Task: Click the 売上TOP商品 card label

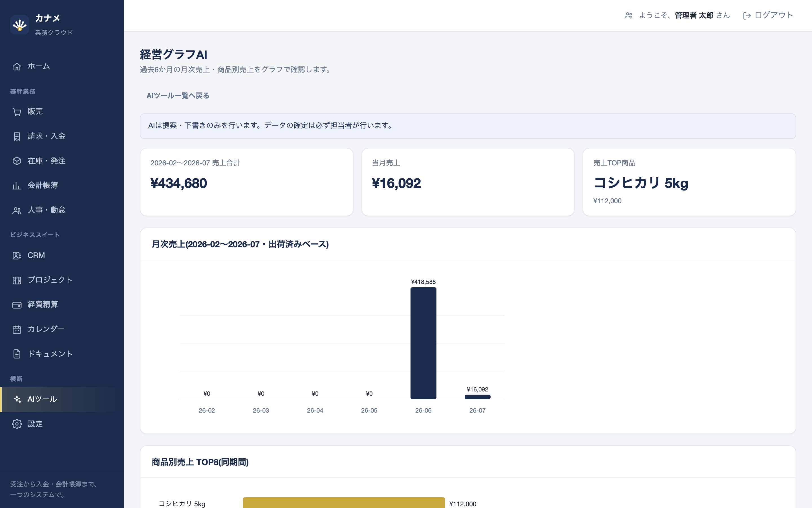Action: click(x=614, y=163)
